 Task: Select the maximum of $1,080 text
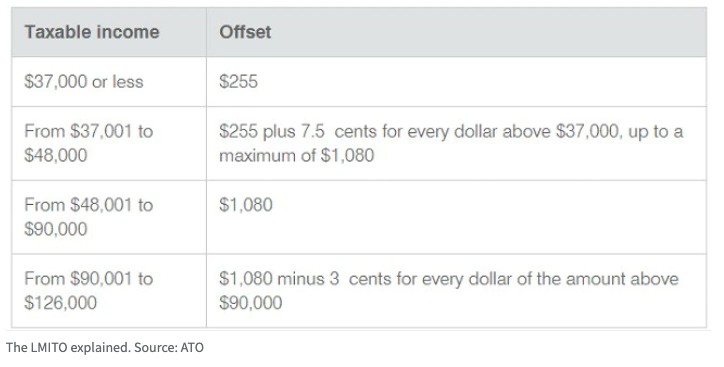(x=296, y=156)
